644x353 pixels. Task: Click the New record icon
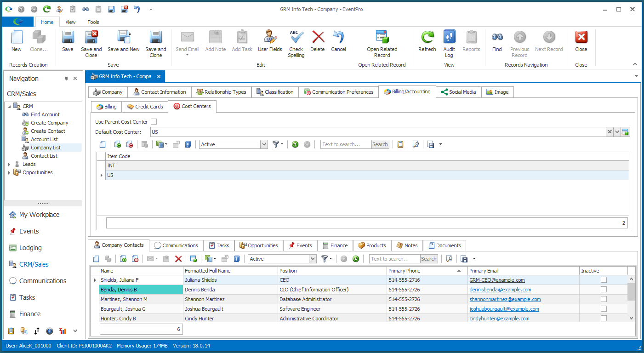point(17,37)
